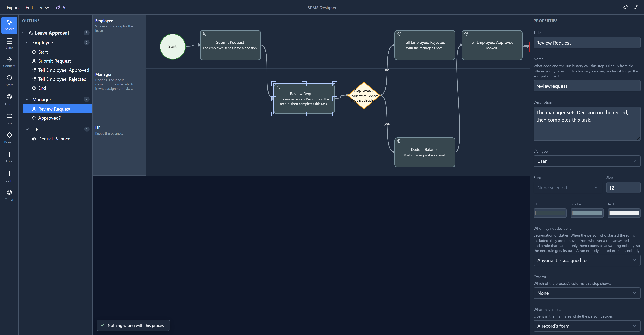Click the Fill color swatch
The height and width of the screenshot is (335, 644).
(x=550, y=213)
